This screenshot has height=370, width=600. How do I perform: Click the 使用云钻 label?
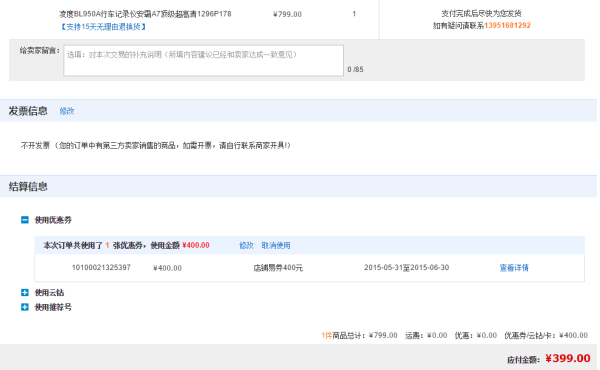point(49,292)
